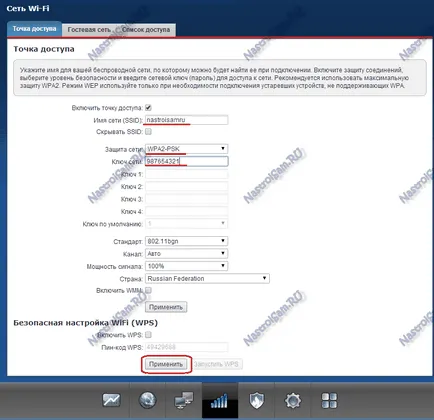Click the circled 'Применить' button under WPS

point(166,364)
